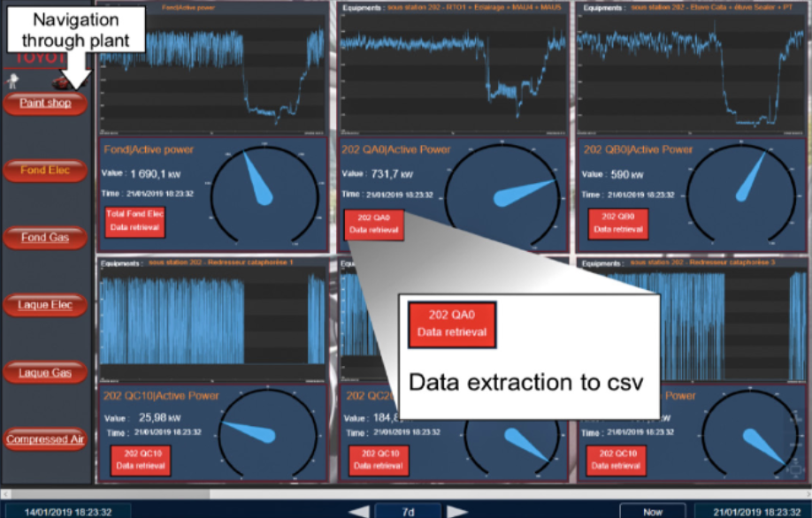
Task: Click the 202 QB0 Active Power gauge
Action: (x=741, y=194)
